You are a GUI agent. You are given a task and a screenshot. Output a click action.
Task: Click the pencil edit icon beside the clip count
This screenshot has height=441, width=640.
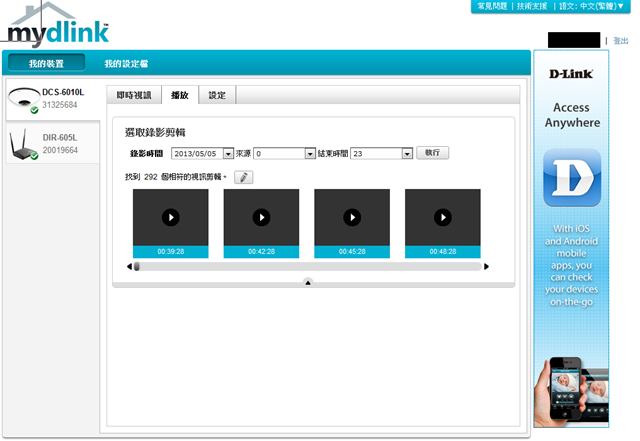pos(244,177)
